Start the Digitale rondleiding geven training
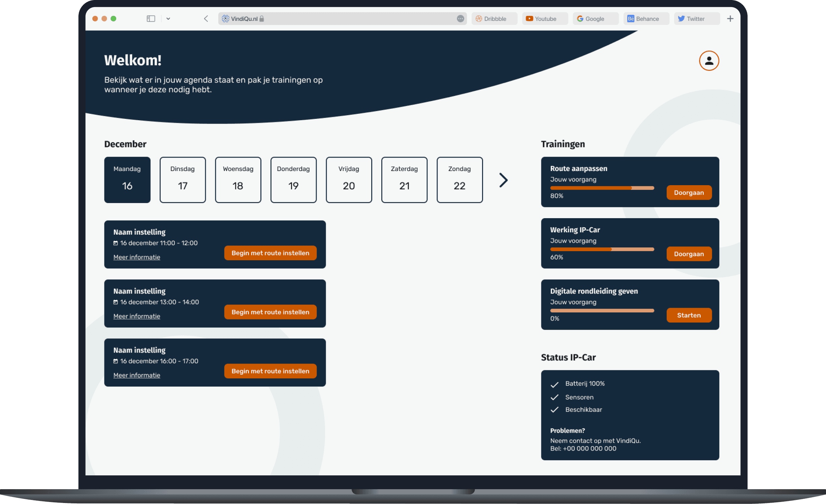The image size is (826, 504). tap(689, 315)
